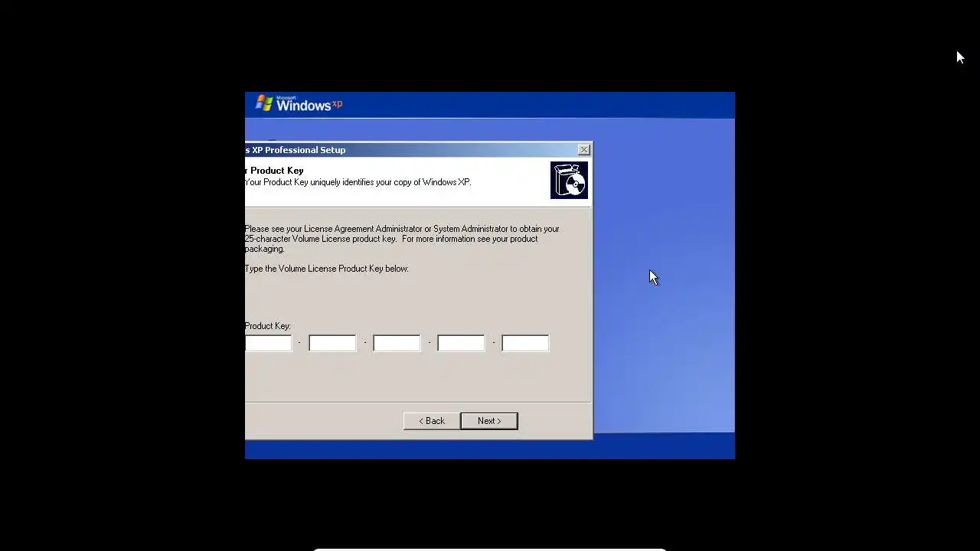Click the 'XP Professional Setup' title bar text
The height and width of the screenshot is (551, 980).
(x=296, y=150)
